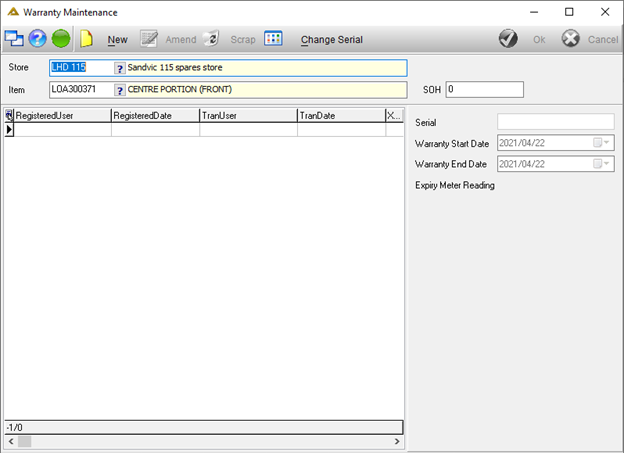Open Item lookup question mark button
Image resolution: width=624 pixels, height=453 pixels.
pos(119,90)
